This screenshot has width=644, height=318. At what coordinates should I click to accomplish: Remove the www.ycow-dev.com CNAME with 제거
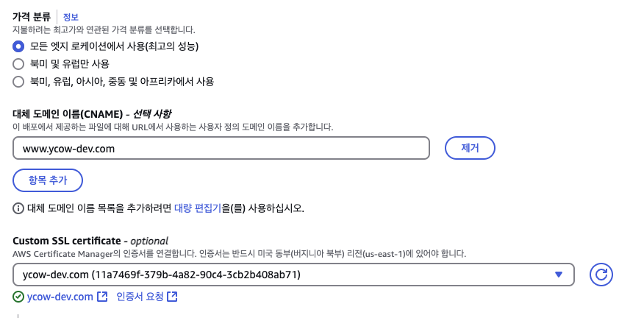pos(470,148)
